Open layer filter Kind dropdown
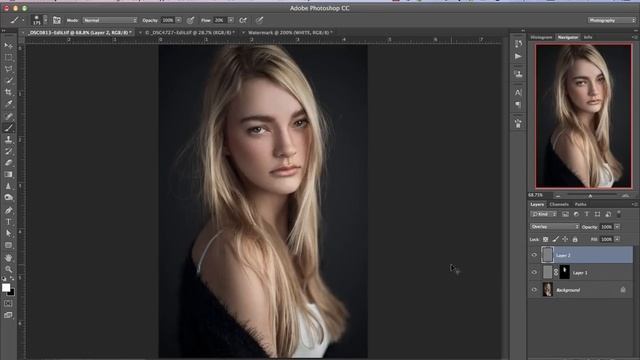The height and width of the screenshot is (360, 640). click(544, 214)
